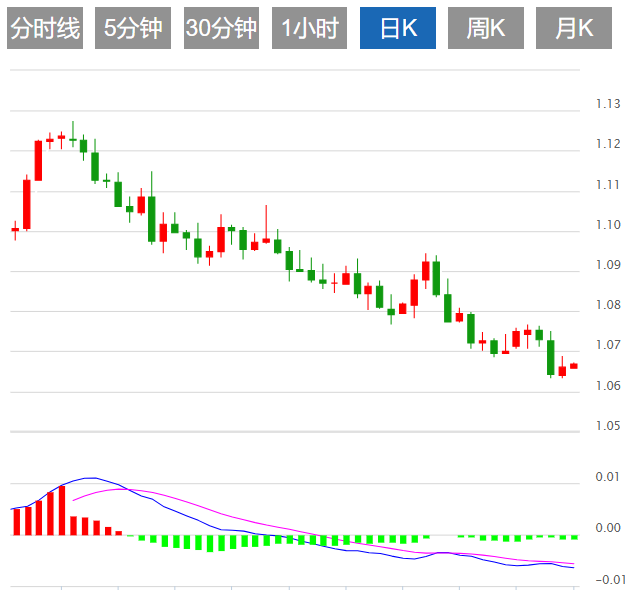Click the 0.01 MACD axis label
Viewport: 635px width, 590px height.
(x=607, y=477)
